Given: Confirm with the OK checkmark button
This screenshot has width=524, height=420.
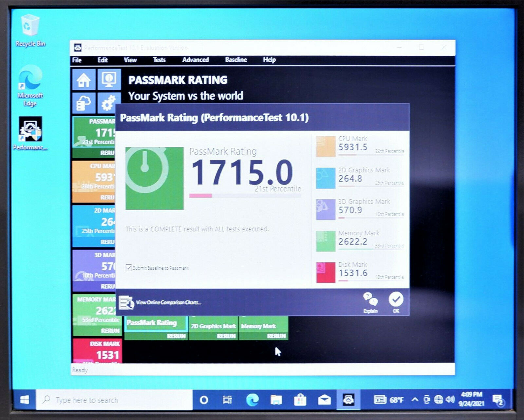Looking at the screenshot, I should pos(396,302).
